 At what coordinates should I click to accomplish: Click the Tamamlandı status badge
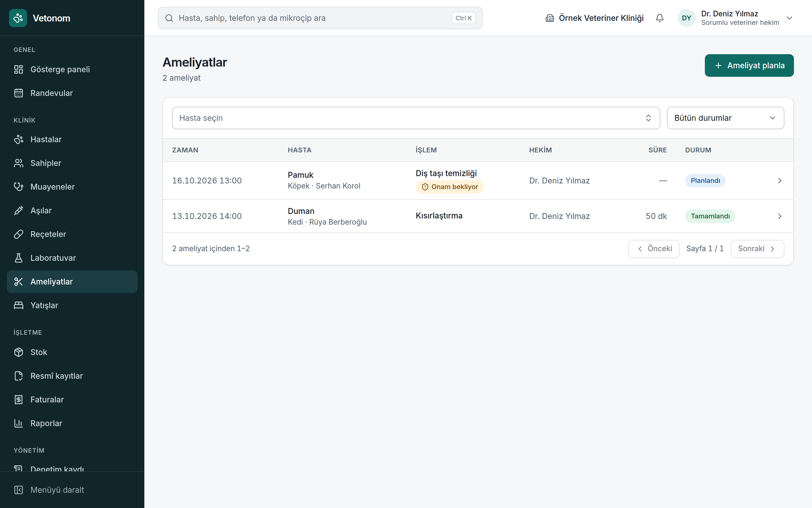[x=710, y=216]
